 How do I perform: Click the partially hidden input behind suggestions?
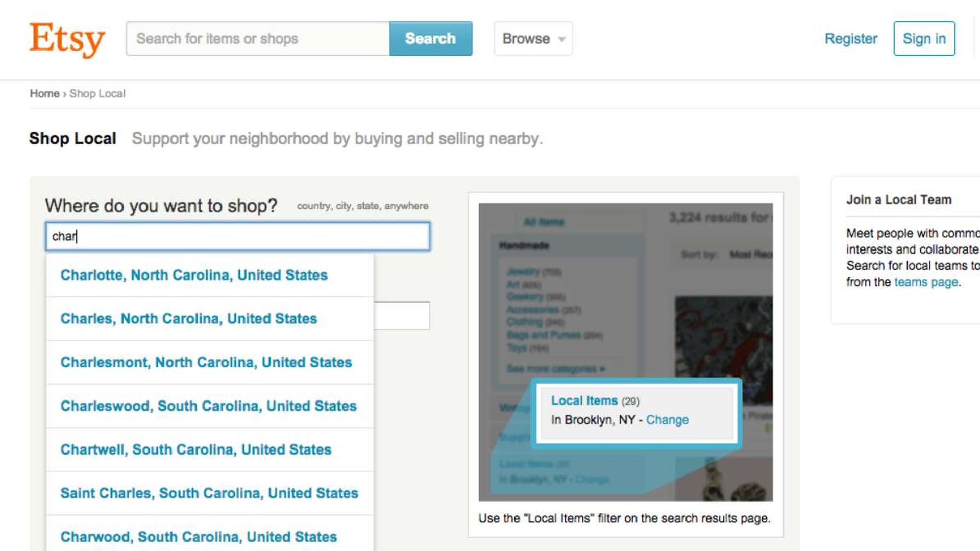[x=402, y=316]
